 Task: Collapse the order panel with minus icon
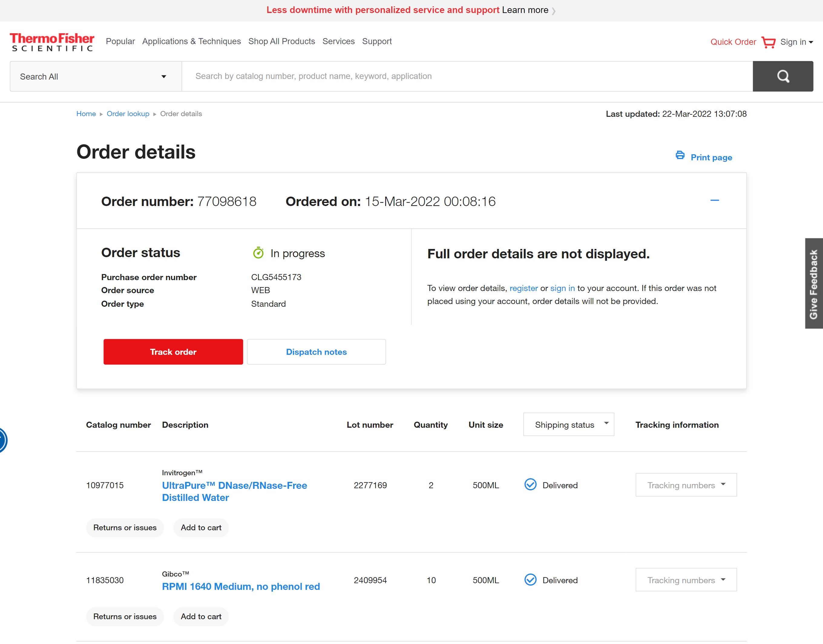click(x=714, y=200)
